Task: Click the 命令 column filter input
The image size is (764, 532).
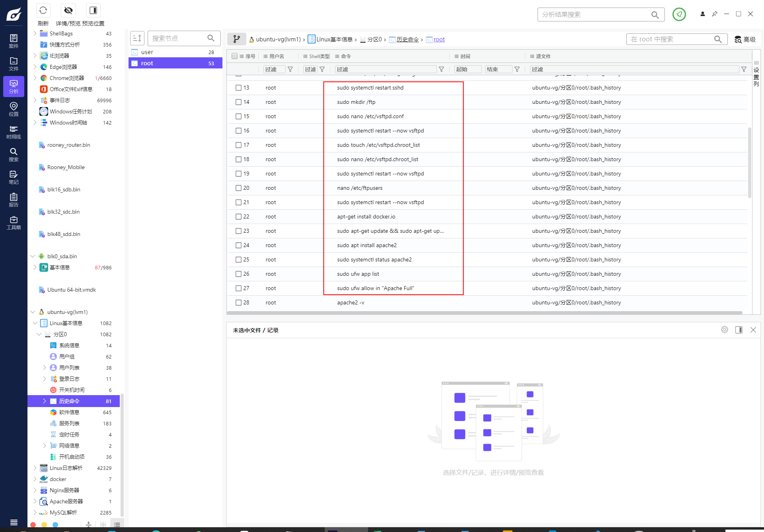Action: [385, 69]
